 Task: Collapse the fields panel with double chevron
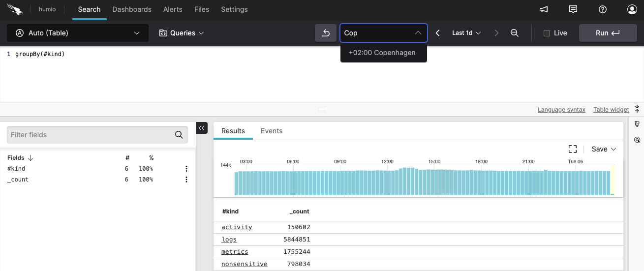pyautogui.click(x=202, y=128)
